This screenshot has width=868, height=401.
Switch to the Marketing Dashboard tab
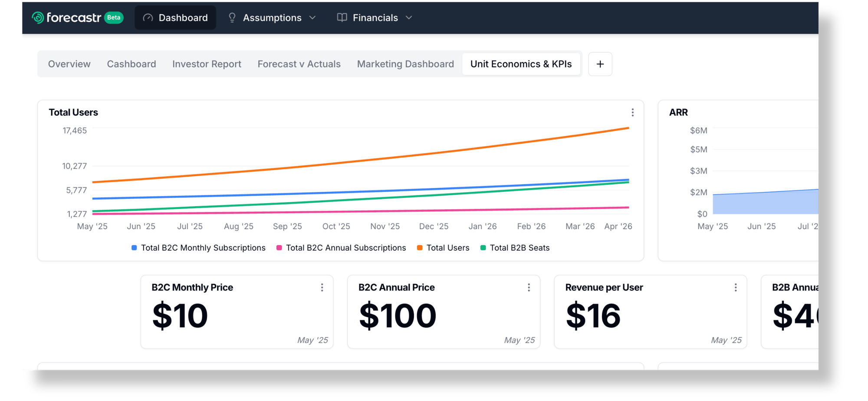(x=405, y=64)
